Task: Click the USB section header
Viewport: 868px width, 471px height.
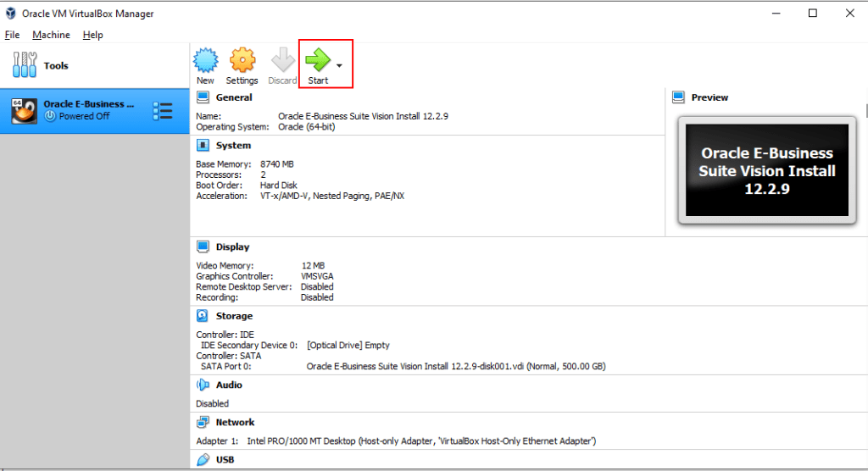Action: [225, 459]
